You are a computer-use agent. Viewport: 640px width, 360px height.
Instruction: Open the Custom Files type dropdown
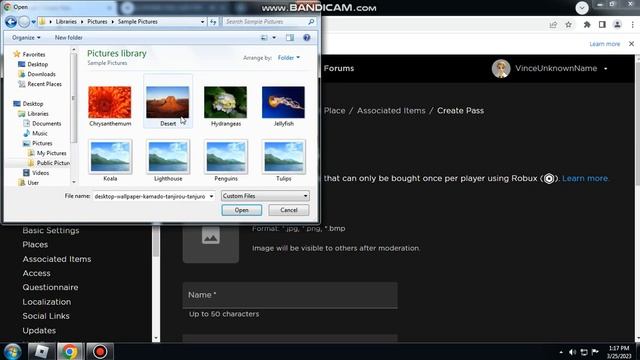coord(265,196)
